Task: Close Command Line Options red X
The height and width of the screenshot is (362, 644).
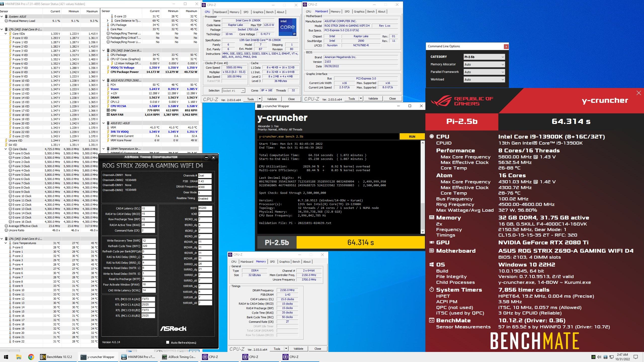Action: coord(506,47)
